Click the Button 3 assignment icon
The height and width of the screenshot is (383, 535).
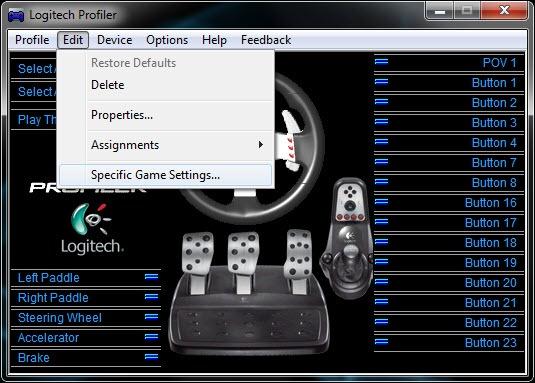[x=381, y=122]
